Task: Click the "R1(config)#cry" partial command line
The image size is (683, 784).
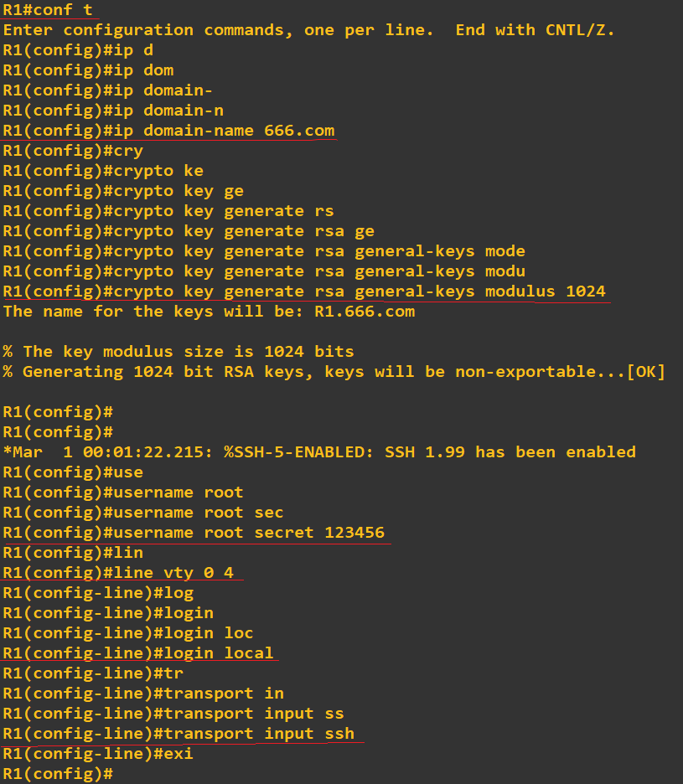Action: click(x=73, y=151)
